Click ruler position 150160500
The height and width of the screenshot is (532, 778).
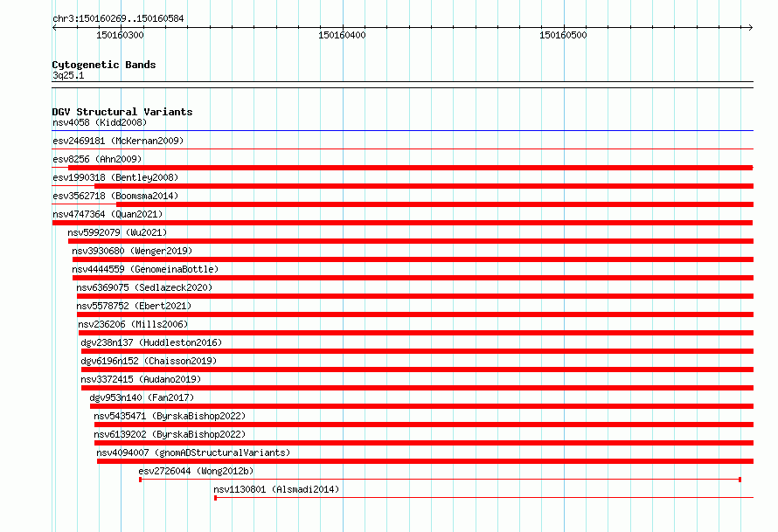(x=563, y=35)
